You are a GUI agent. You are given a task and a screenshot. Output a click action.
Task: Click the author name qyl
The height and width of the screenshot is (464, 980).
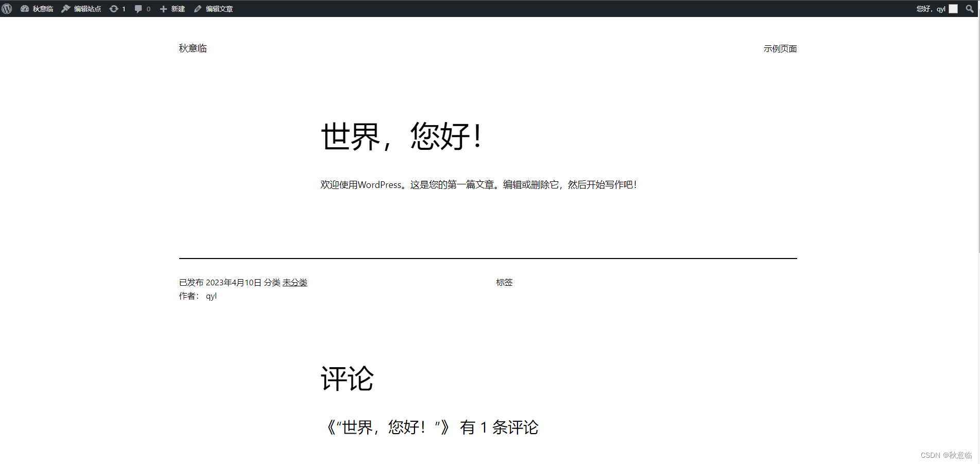pos(211,296)
